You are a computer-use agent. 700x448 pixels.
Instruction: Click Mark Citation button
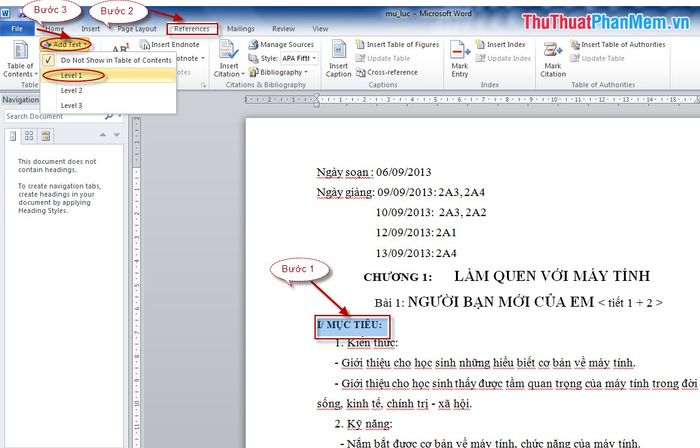tap(553, 59)
